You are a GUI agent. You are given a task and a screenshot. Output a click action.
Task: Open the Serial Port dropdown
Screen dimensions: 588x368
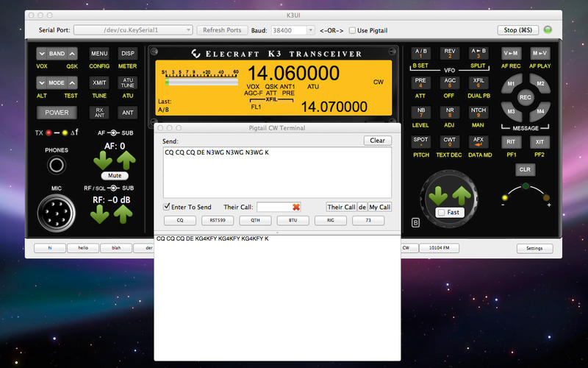133,30
